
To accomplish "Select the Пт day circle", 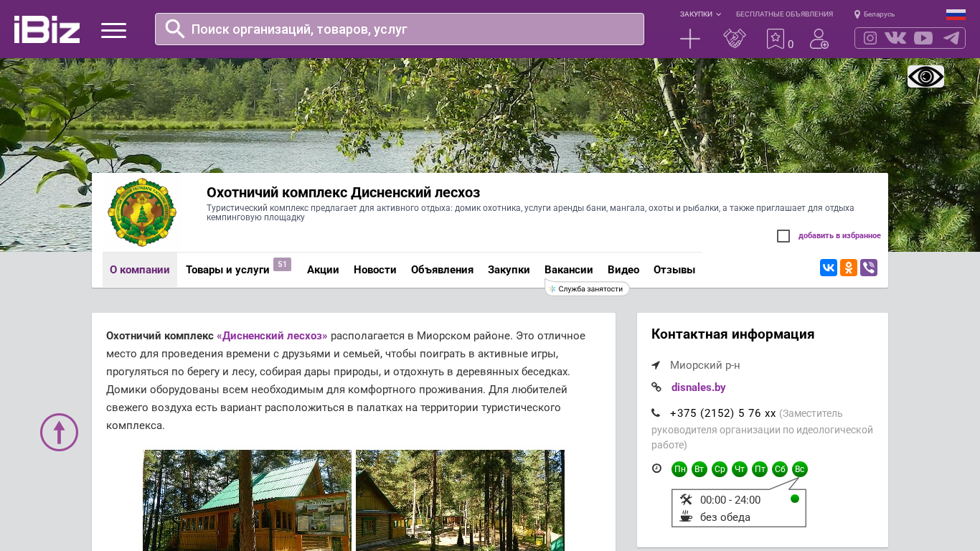I will tap(760, 469).
